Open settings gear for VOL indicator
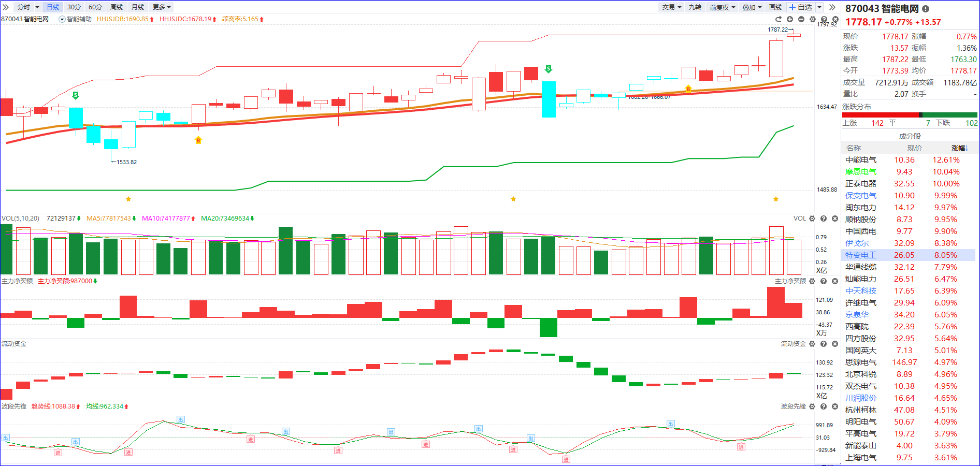Image resolution: width=980 pixels, height=466 pixels. coord(812,219)
